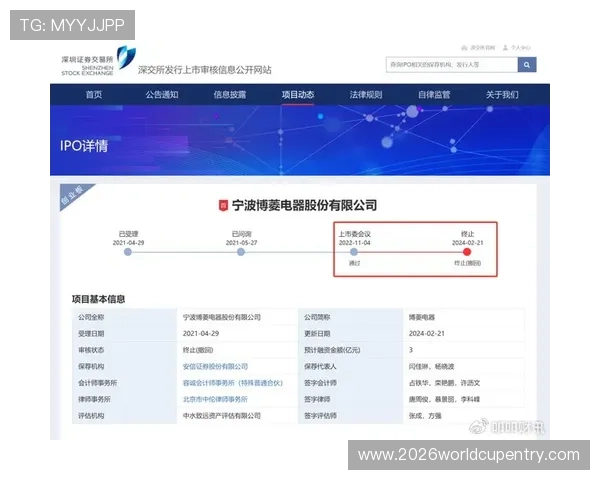Click the 审核状态 value 终止(撤回)
The width and height of the screenshot is (600, 480).
(198, 350)
